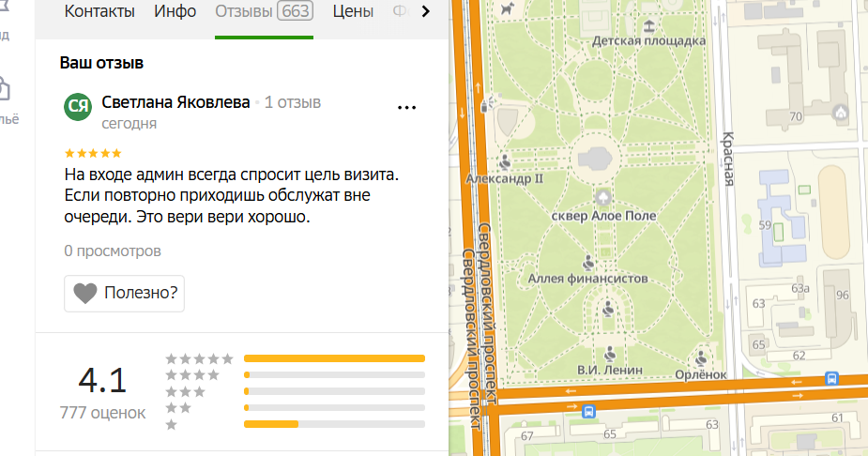This screenshot has height=456, width=868.
Task: Filter reviews by one-star rating row
Action: [296, 424]
